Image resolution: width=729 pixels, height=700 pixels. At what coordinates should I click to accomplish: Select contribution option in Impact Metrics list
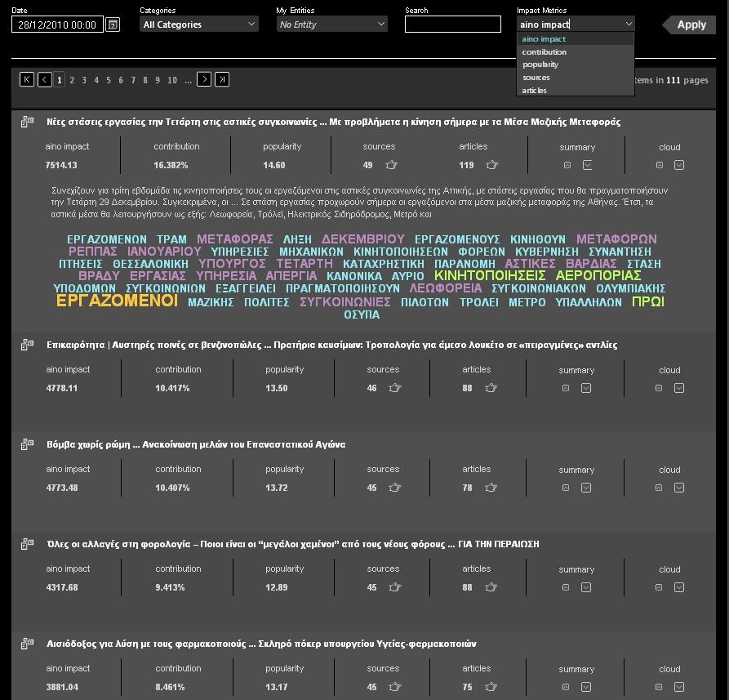point(576,52)
